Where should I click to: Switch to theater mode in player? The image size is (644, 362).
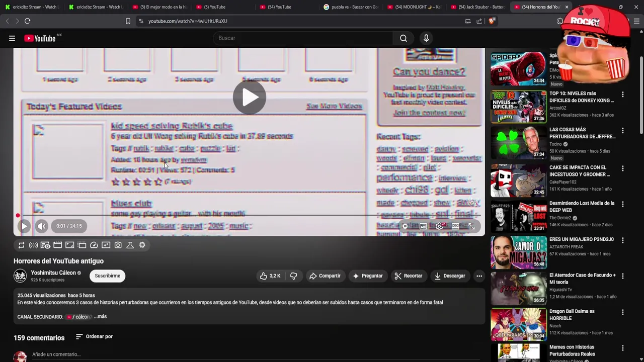[x=455, y=226]
